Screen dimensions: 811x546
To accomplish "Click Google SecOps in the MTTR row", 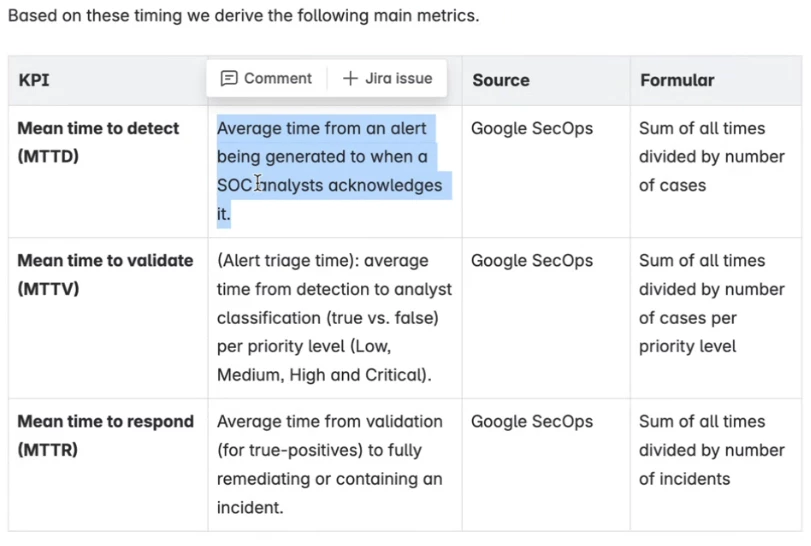I will [532, 421].
